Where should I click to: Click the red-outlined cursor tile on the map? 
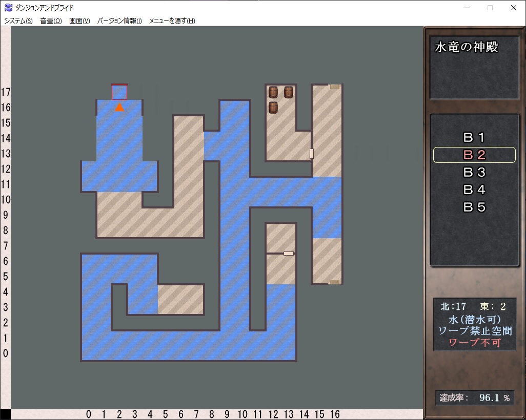click(119, 92)
